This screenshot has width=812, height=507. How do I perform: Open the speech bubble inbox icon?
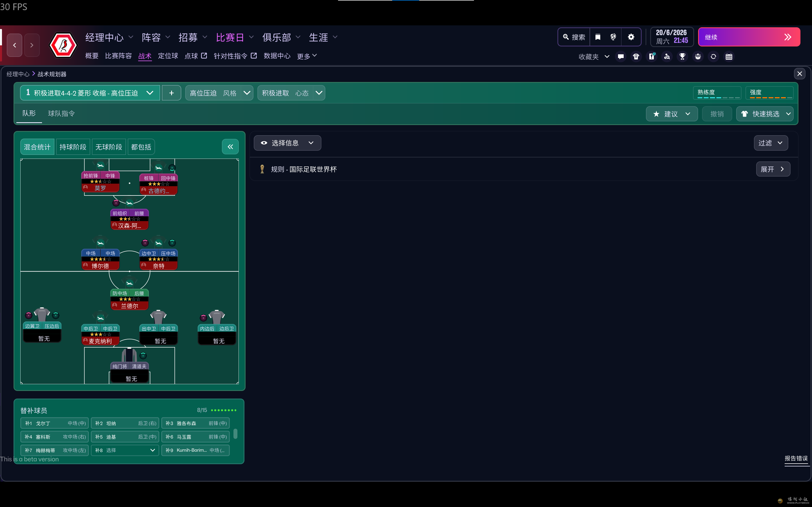(620, 56)
